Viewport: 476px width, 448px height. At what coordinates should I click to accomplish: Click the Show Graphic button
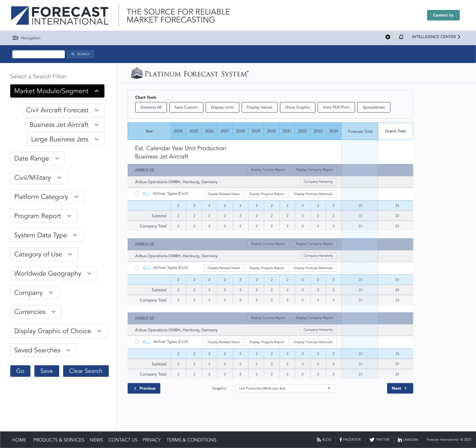click(x=297, y=107)
